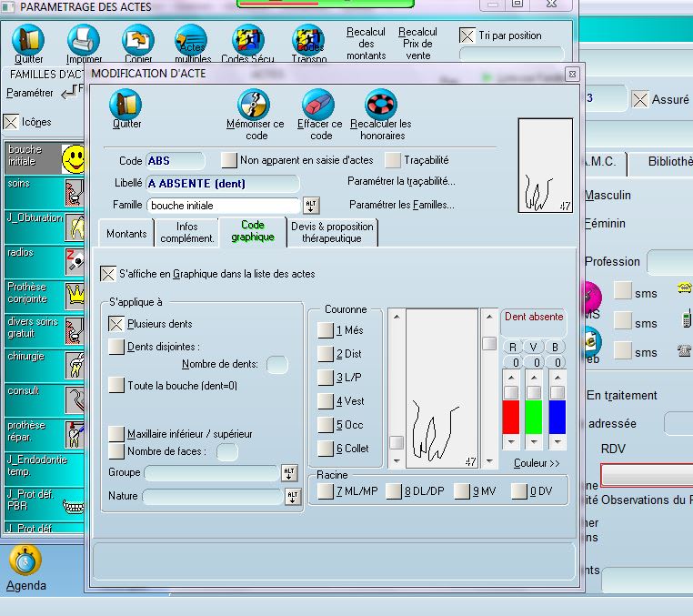Click the Effacer ce code eraser icon
Viewport: 693px width, 616px height.
(x=318, y=104)
